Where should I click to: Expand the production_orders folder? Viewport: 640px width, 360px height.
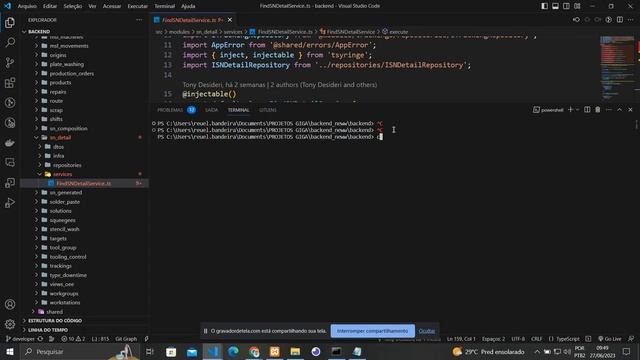84,73
